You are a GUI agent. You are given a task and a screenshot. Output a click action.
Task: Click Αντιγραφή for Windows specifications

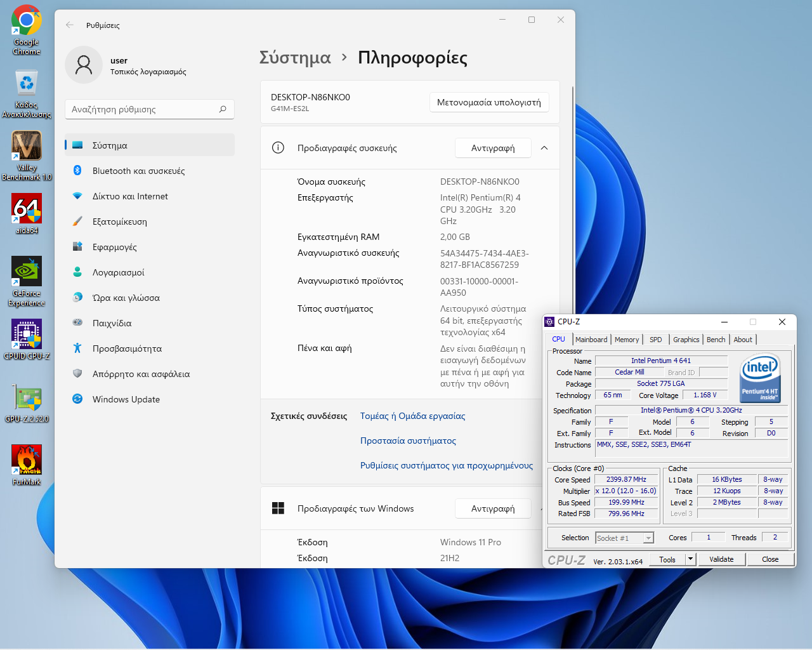493,508
